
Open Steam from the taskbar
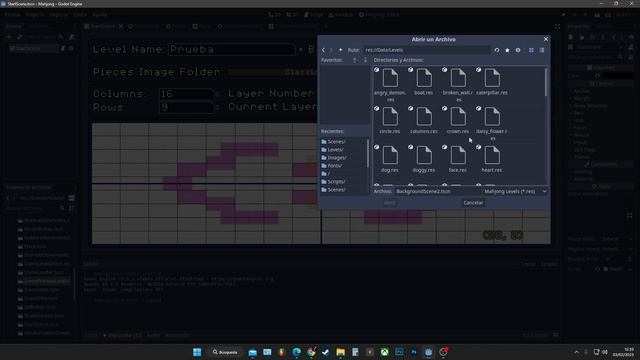tap(326, 352)
